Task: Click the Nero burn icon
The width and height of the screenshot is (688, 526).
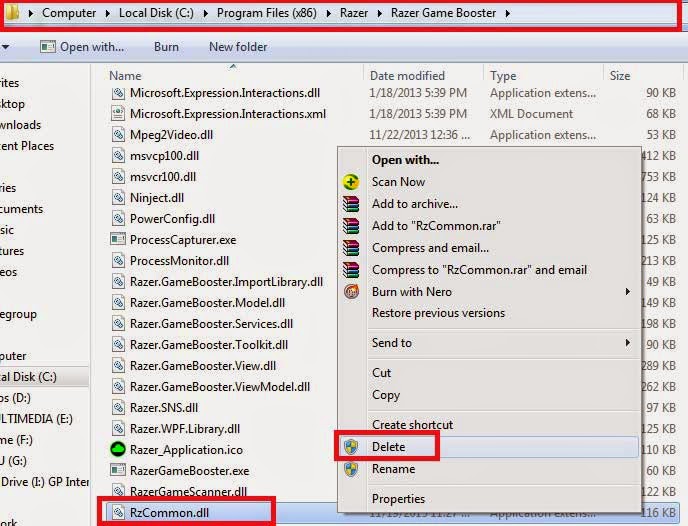Action: tap(351, 292)
